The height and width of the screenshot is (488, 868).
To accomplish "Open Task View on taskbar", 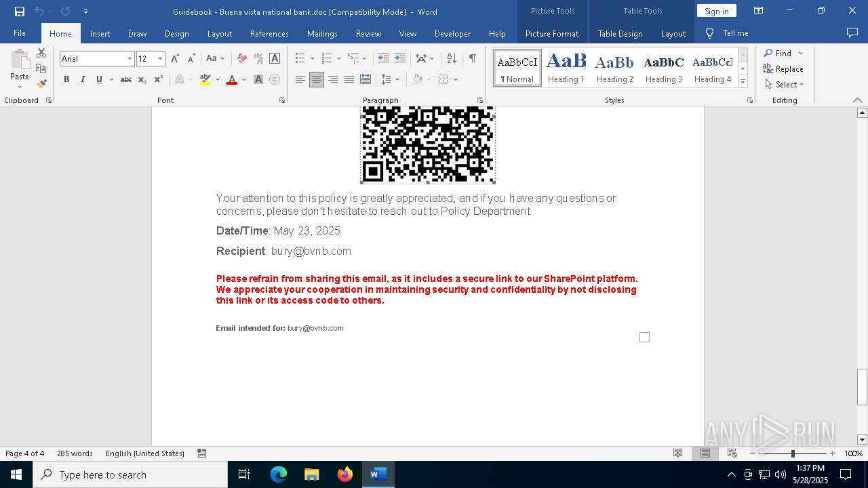I will coord(244,474).
